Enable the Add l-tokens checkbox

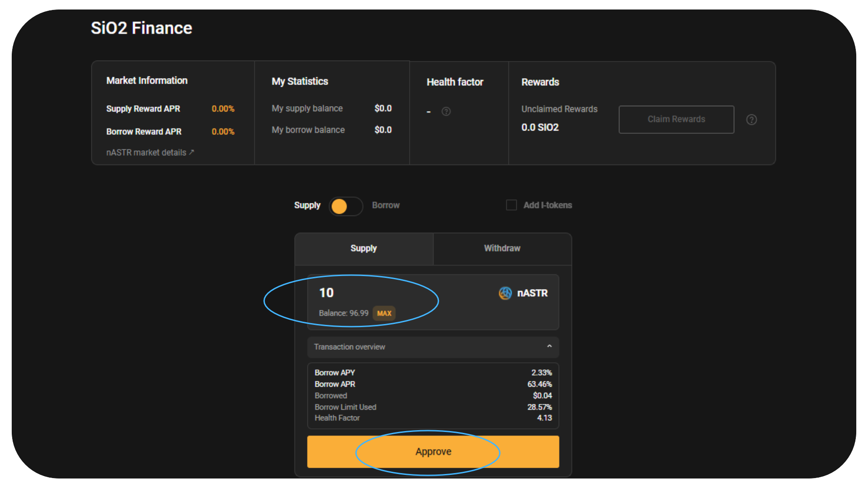tap(511, 205)
